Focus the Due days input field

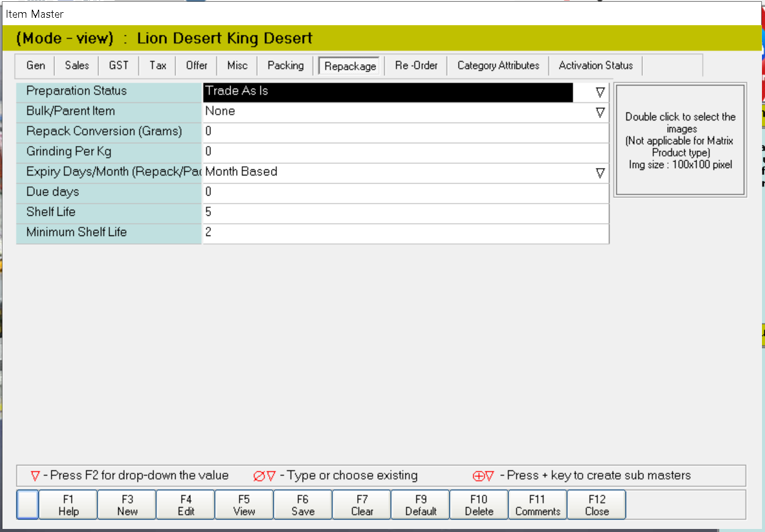pyautogui.click(x=405, y=193)
